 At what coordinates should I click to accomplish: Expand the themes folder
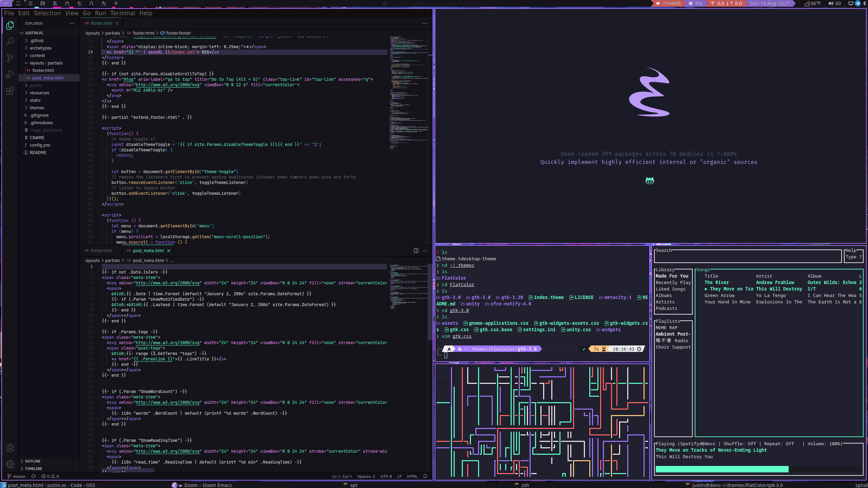(x=37, y=108)
